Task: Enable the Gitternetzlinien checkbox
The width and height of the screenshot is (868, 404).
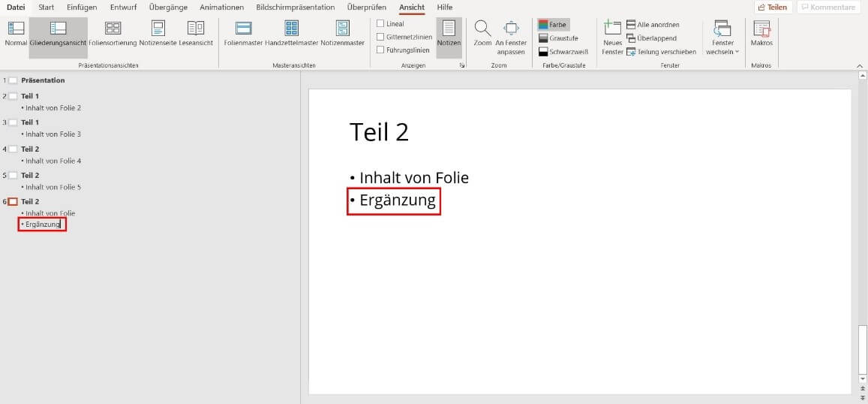Action: (380, 37)
